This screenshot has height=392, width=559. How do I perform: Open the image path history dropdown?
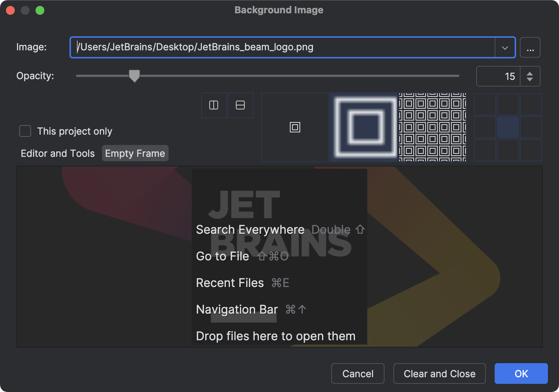click(505, 47)
